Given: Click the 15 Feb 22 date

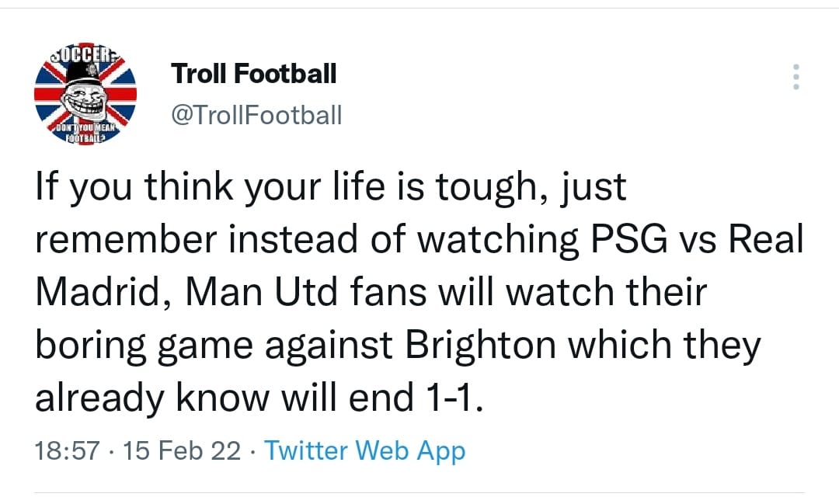Looking at the screenshot, I should (x=182, y=450).
